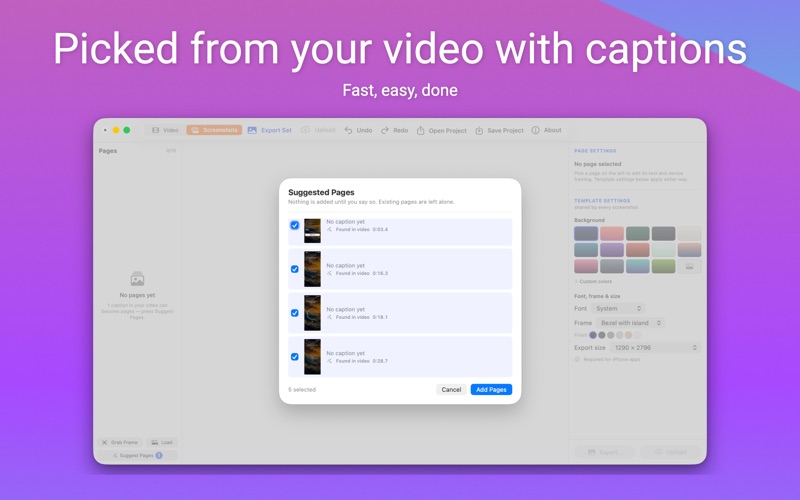Pick the white background swatch
Screen dimensions: 800x500
[689, 234]
